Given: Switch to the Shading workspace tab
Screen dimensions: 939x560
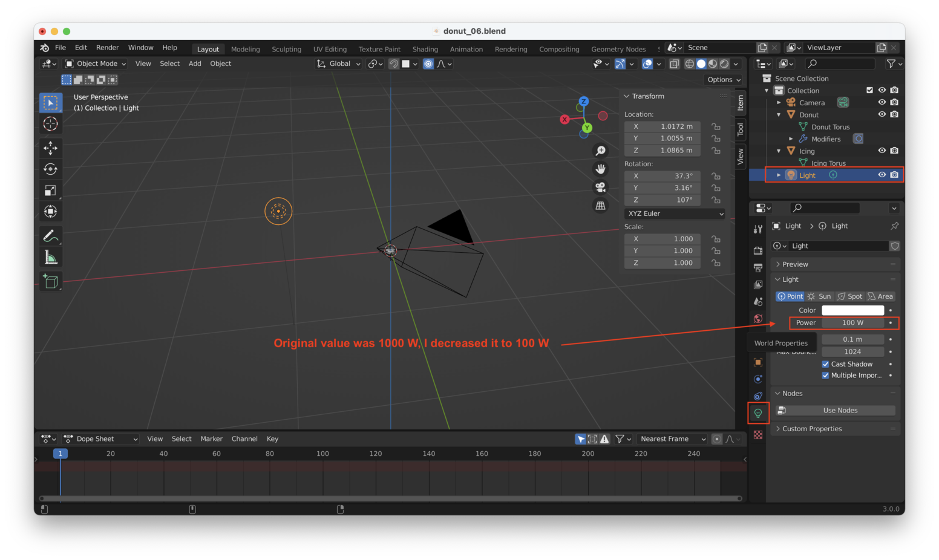Looking at the screenshot, I should 425,49.
